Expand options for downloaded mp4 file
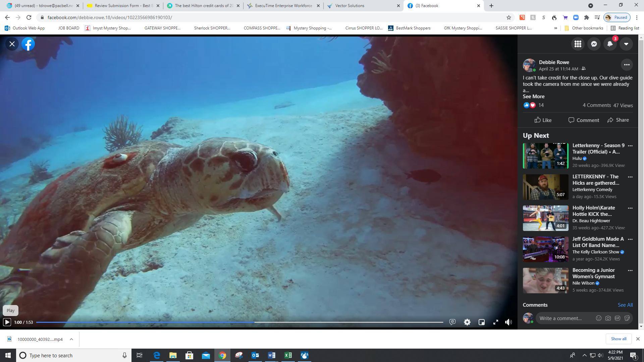The image size is (644, 362). [71, 339]
